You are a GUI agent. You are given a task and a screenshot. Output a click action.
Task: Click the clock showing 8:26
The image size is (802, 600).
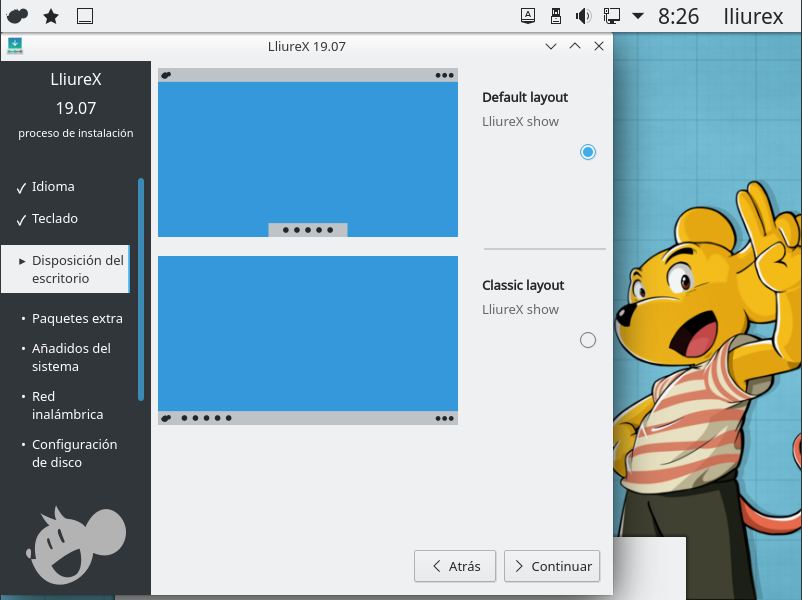679,16
